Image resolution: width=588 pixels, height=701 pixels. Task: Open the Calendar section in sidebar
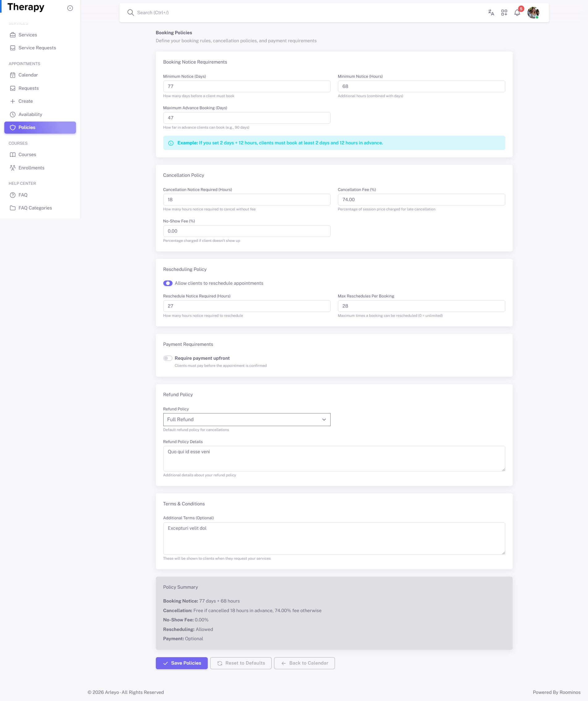click(28, 75)
